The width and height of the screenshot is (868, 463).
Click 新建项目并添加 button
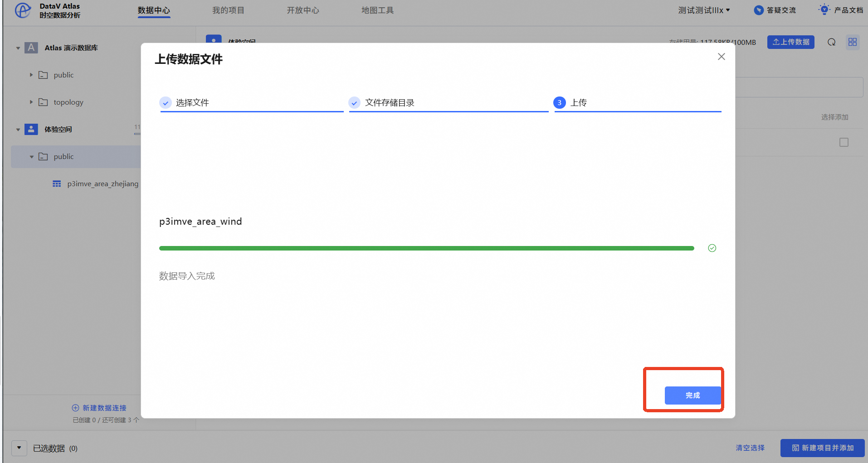[x=822, y=448]
